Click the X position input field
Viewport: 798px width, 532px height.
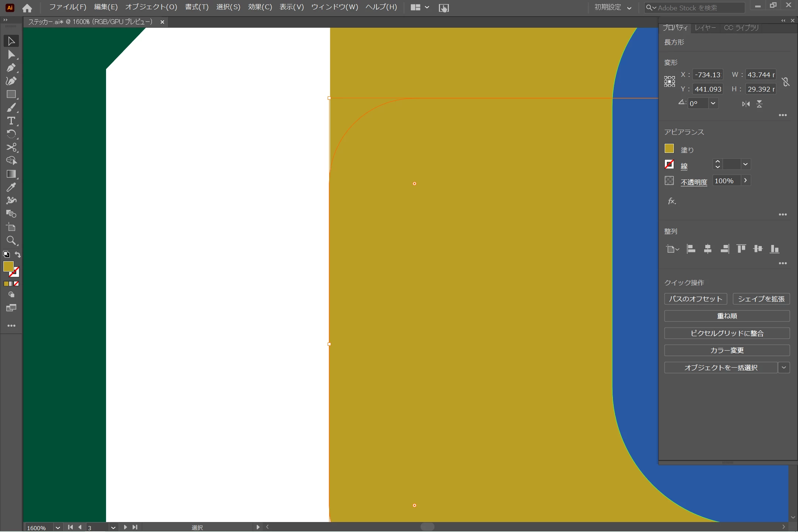707,75
